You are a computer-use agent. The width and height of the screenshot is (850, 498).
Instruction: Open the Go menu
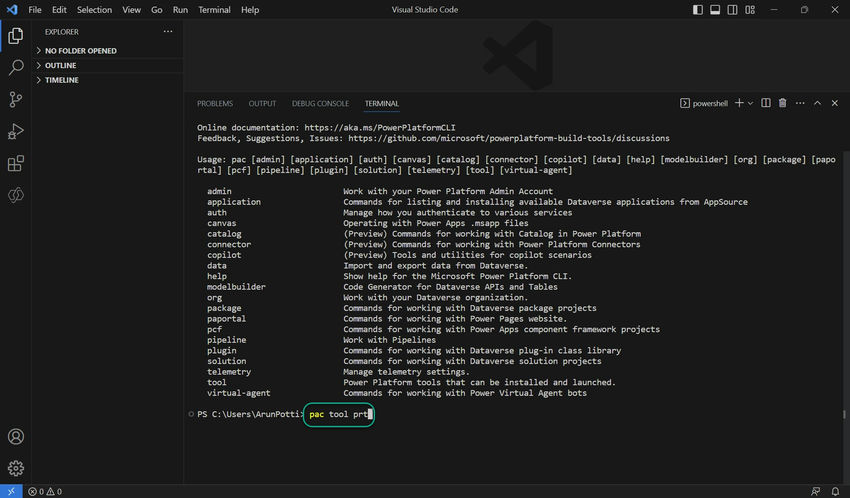(x=157, y=10)
